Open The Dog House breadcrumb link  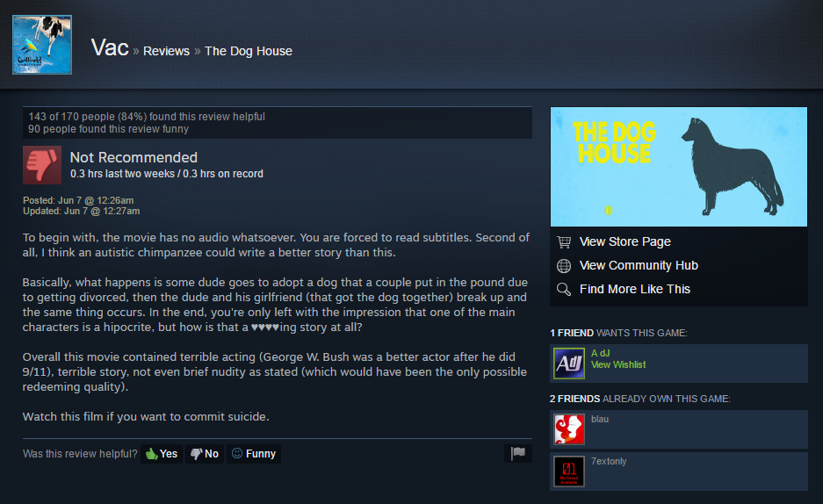[249, 51]
